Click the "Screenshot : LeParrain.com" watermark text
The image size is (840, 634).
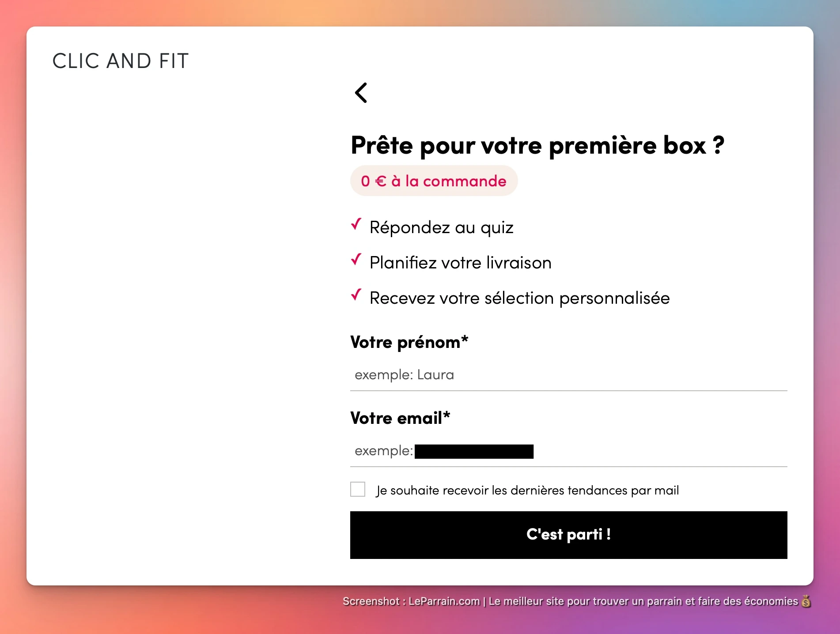click(411, 601)
